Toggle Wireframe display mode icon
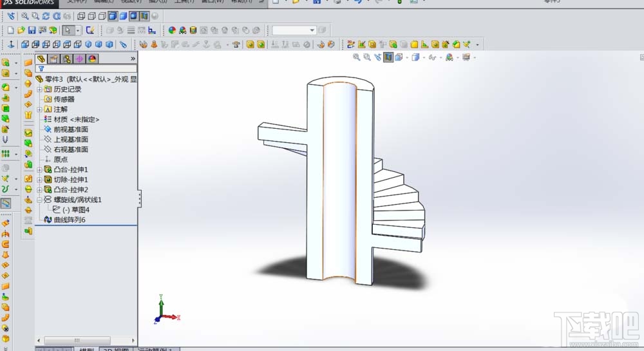 click(x=81, y=16)
